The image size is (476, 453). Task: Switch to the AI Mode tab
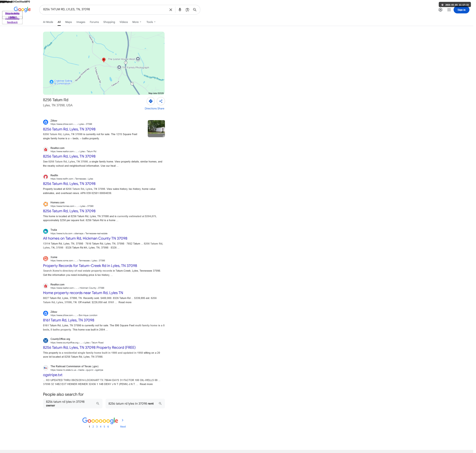pos(48,22)
